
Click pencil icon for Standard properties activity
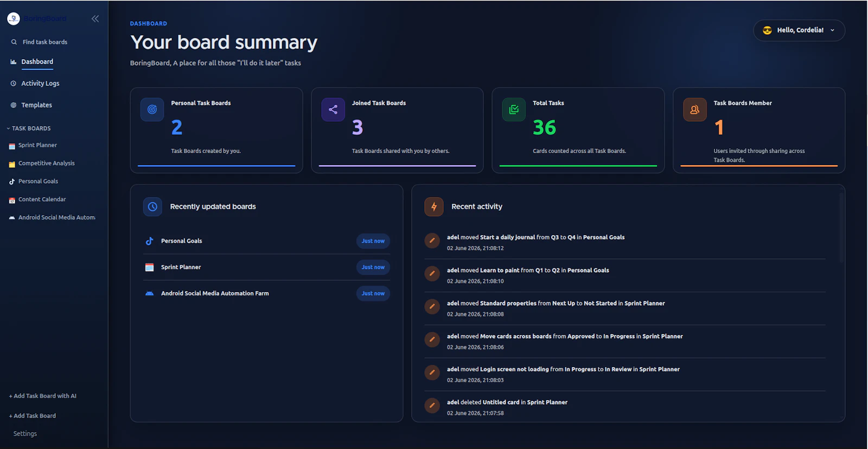432,307
